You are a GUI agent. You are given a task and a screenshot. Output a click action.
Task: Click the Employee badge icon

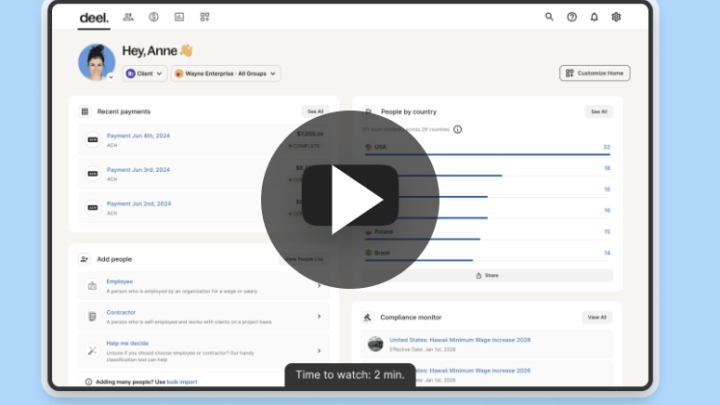[92, 286]
